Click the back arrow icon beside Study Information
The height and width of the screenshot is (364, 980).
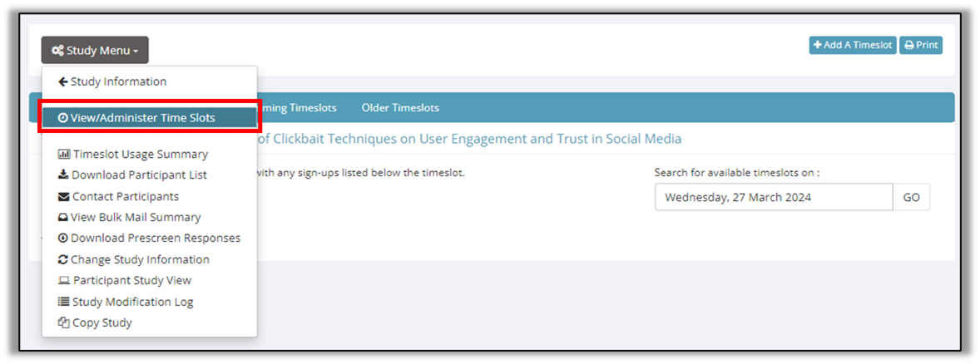pos(63,81)
